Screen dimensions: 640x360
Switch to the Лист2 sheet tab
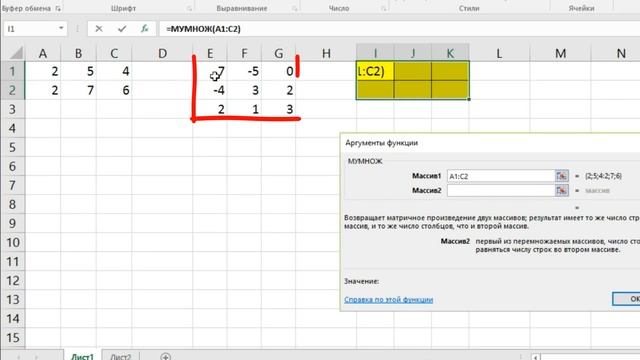click(x=120, y=356)
